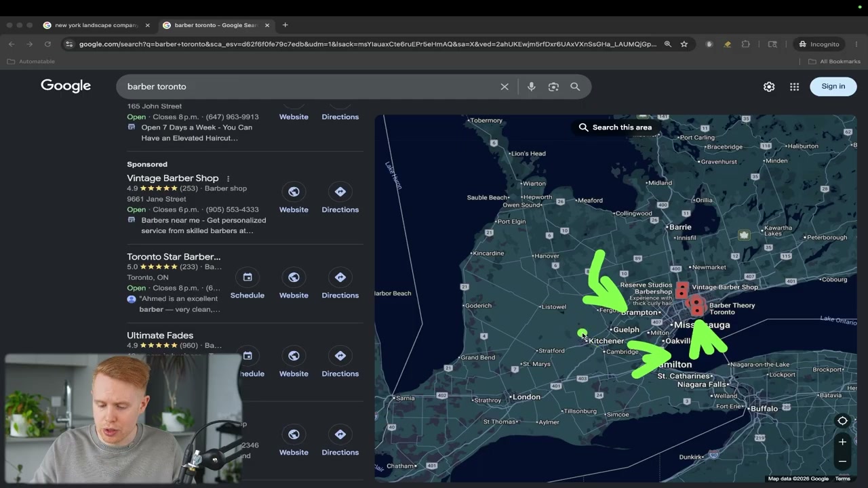Click Directions link of 165 John Street listing

(340, 117)
